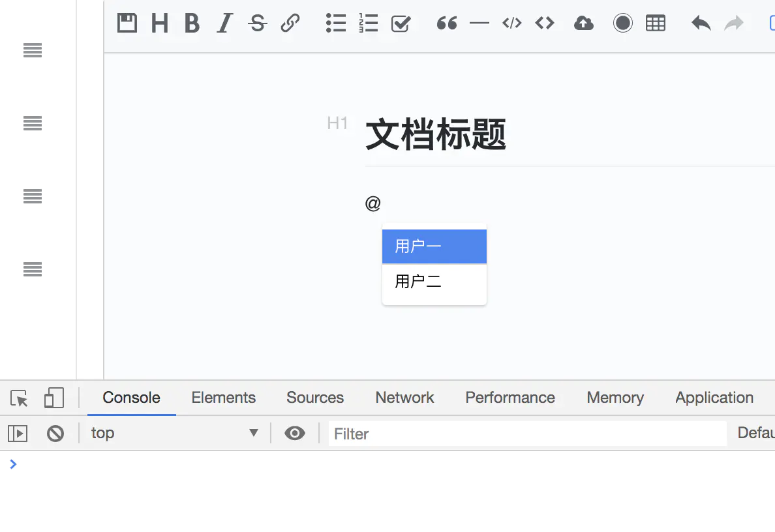Toggle italic formatting
Screen dimensions: 775x532
(224, 23)
